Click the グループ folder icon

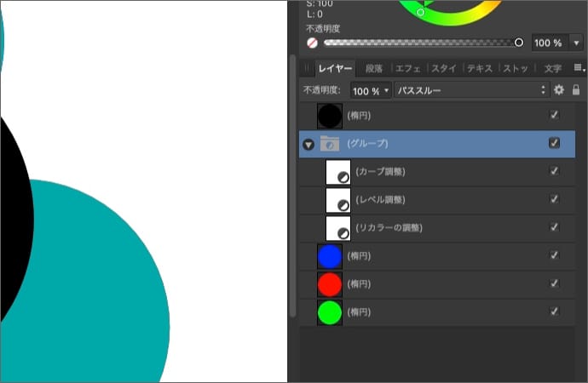click(x=330, y=144)
